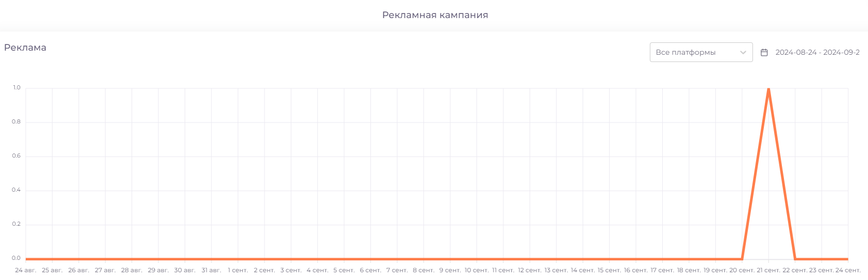Click the 21 сент. axis label

[768, 270]
